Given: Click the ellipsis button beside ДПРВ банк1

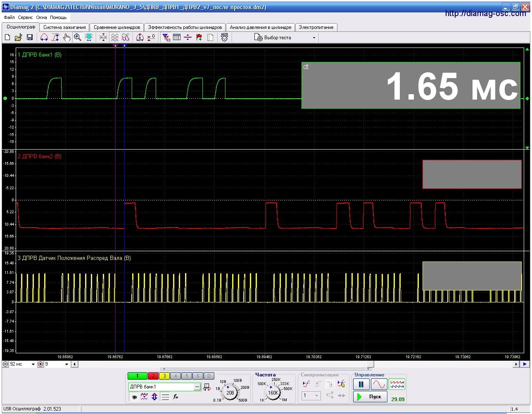Looking at the screenshot, I should pyautogui.click(x=197, y=387).
